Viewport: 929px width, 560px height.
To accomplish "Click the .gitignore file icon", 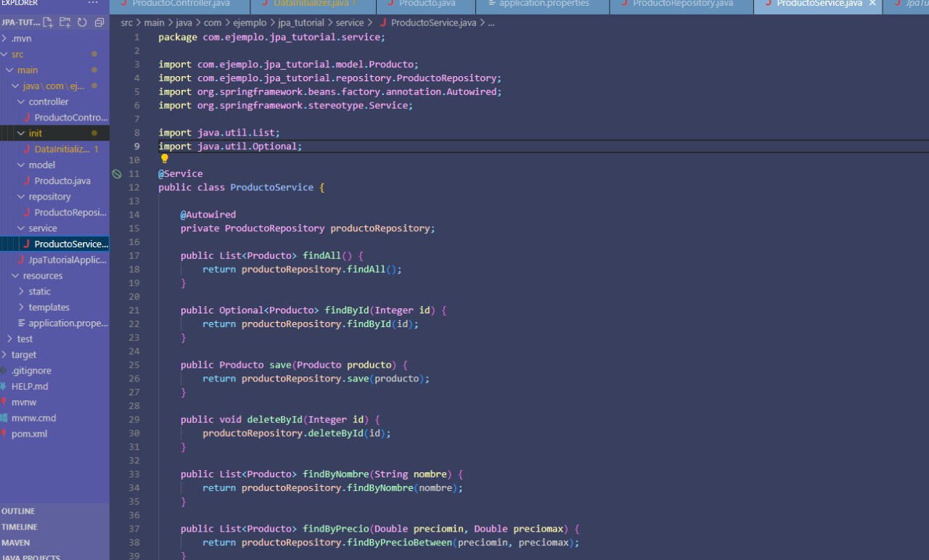I will click(x=4, y=371).
